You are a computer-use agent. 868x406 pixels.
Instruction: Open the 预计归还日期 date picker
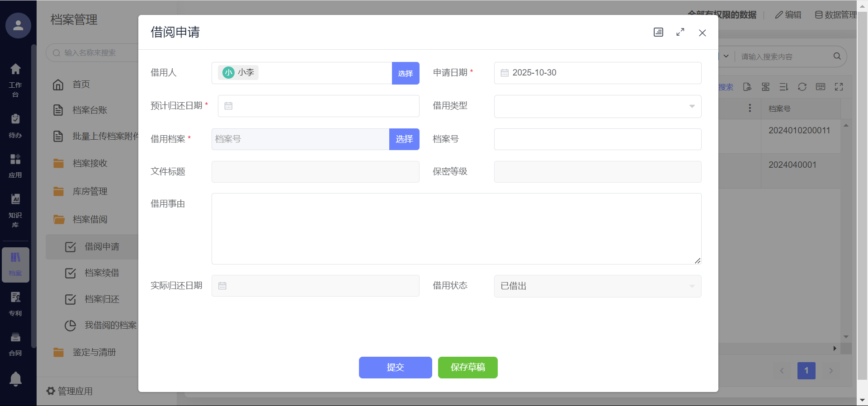pyautogui.click(x=318, y=106)
